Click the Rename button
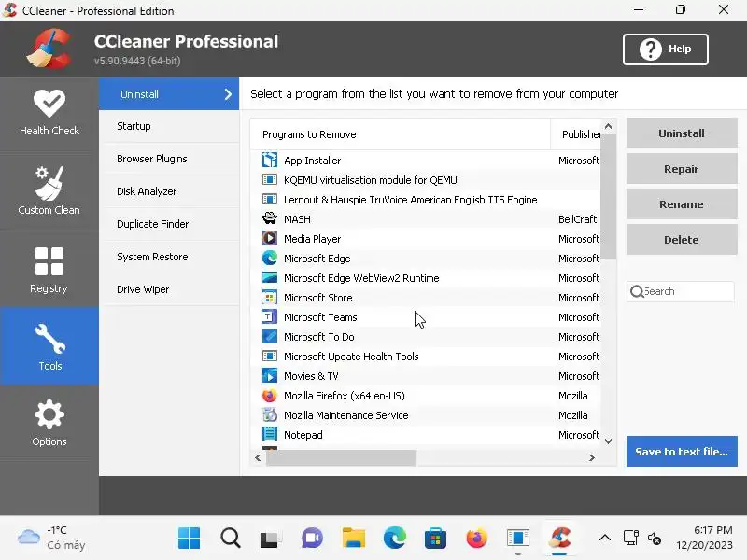 pos(682,204)
